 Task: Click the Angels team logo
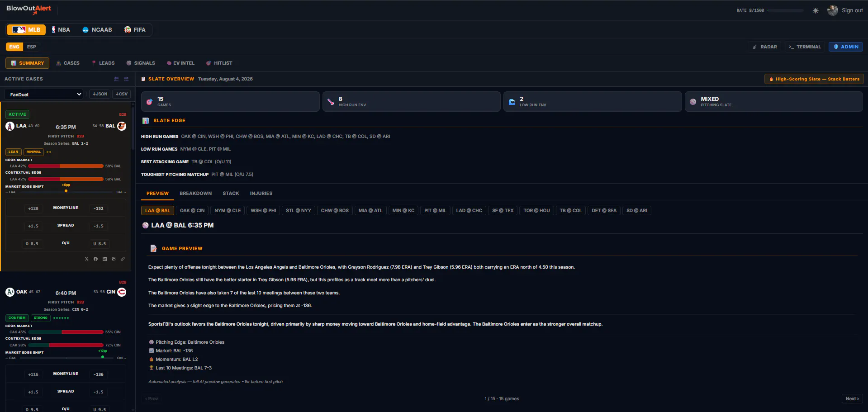coord(10,126)
